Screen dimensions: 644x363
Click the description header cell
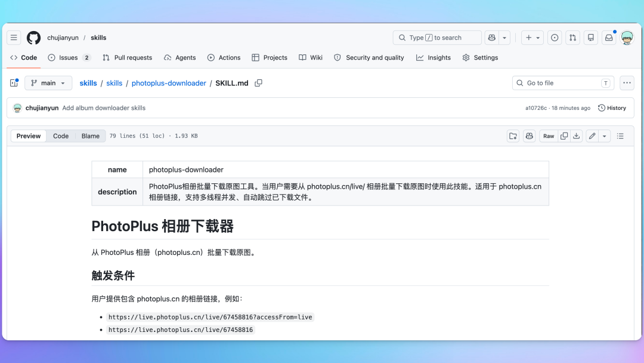pyautogui.click(x=117, y=192)
